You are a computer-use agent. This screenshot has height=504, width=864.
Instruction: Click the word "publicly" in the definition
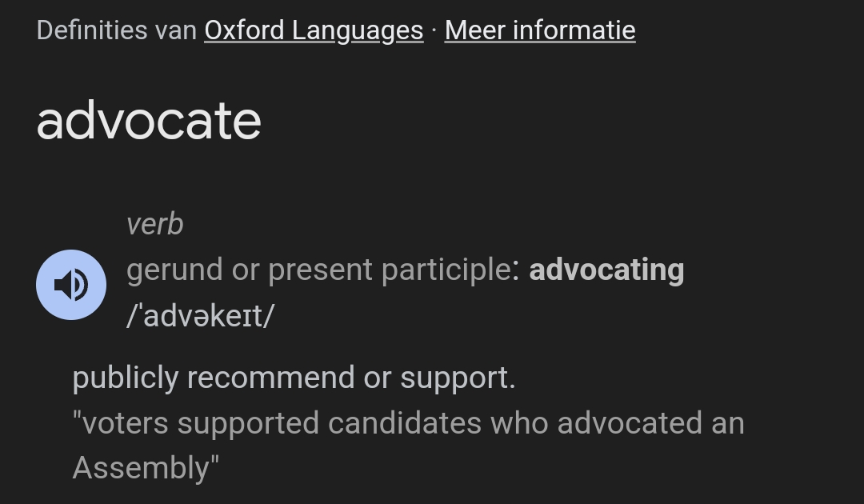(x=125, y=378)
